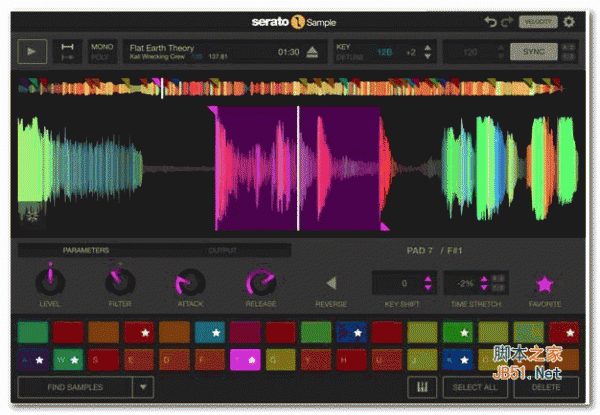This screenshot has width=600, height=415.
Task: Select the start flag of purple region
Action: pos(212,110)
